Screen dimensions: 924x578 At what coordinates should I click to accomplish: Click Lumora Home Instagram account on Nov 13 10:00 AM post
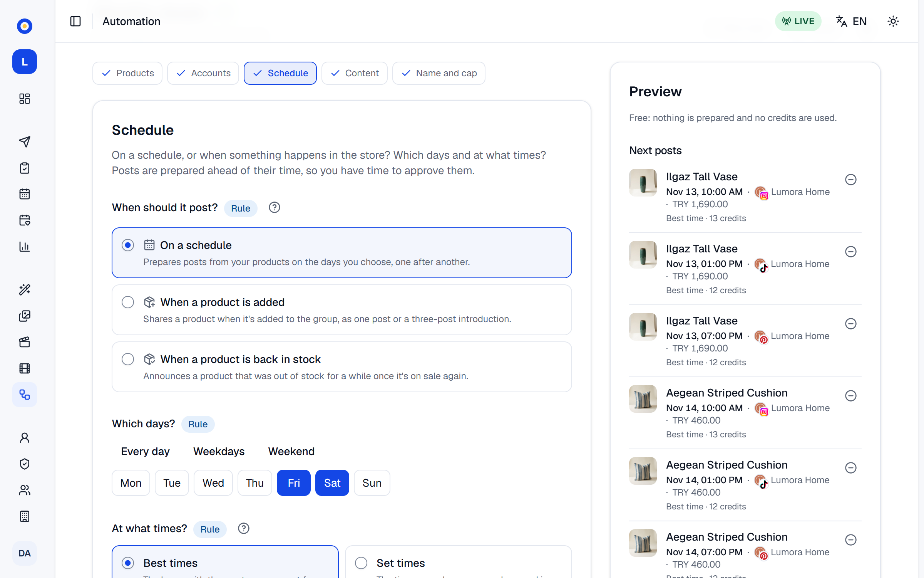point(792,192)
